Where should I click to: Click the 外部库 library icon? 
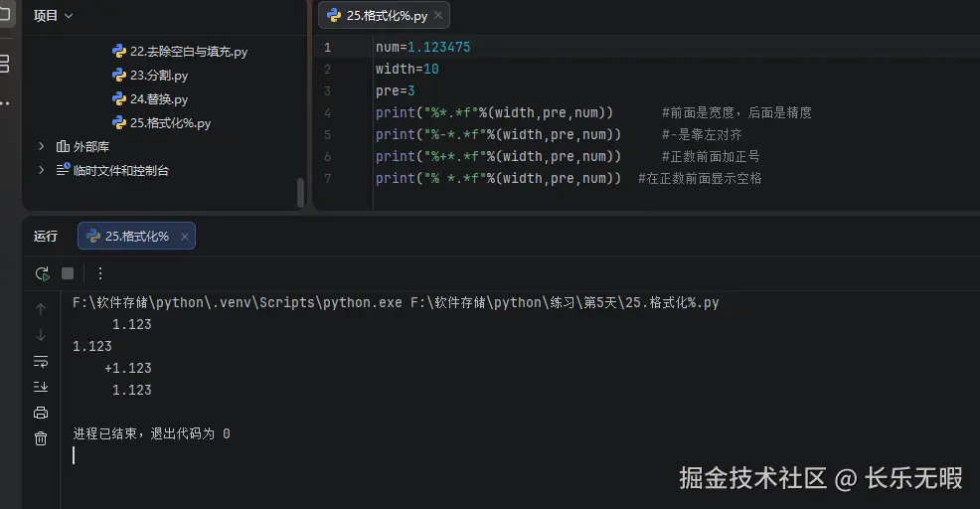click(63, 146)
